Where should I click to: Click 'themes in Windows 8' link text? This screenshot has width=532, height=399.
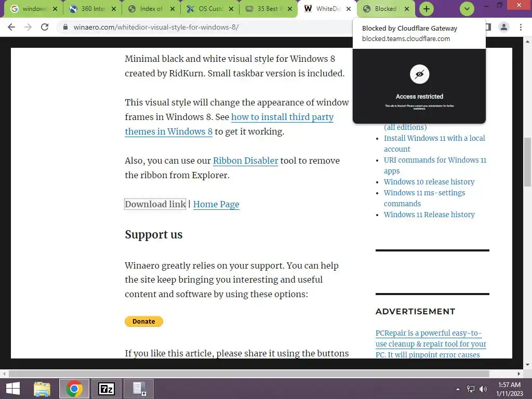[168, 131]
